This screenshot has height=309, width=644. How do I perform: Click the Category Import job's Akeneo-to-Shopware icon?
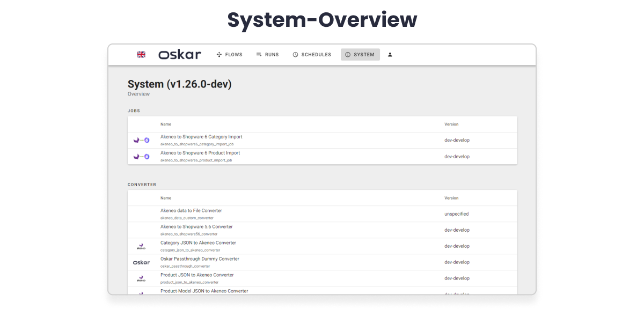141,141
